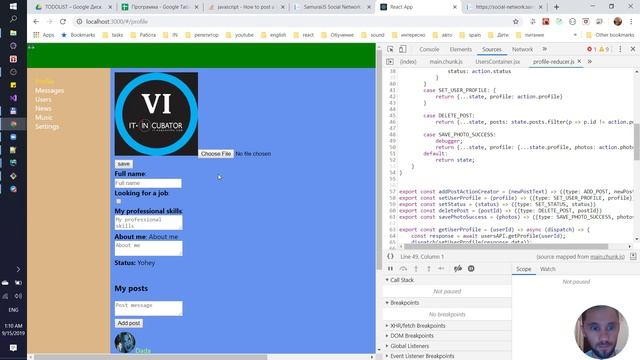Click pretty print braces icon
640x360 pixels.
tap(390, 256)
